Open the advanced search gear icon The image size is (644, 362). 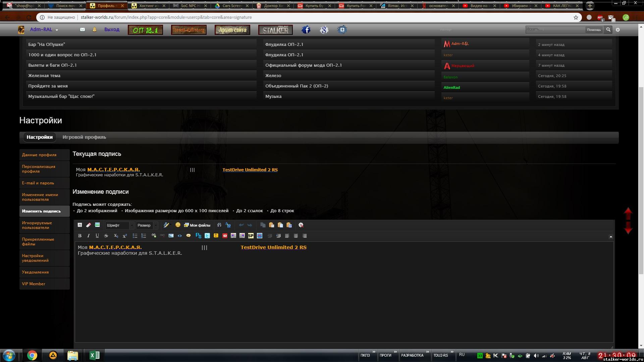pos(618,30)
